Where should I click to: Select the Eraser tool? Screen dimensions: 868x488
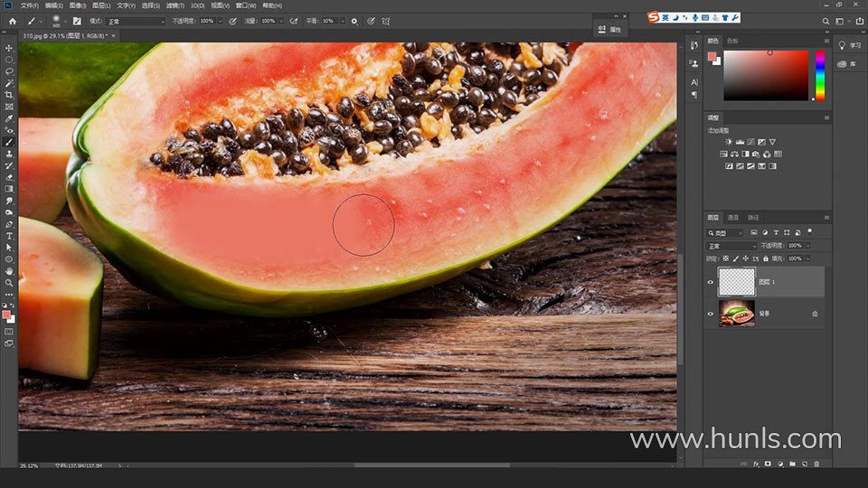click(x=9, y=178)
